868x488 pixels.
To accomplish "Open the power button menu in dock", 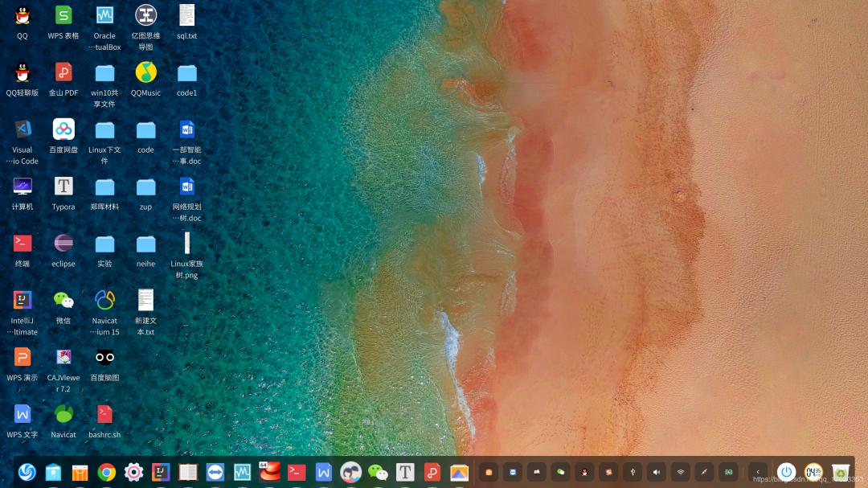I will (x=786, y=472).
